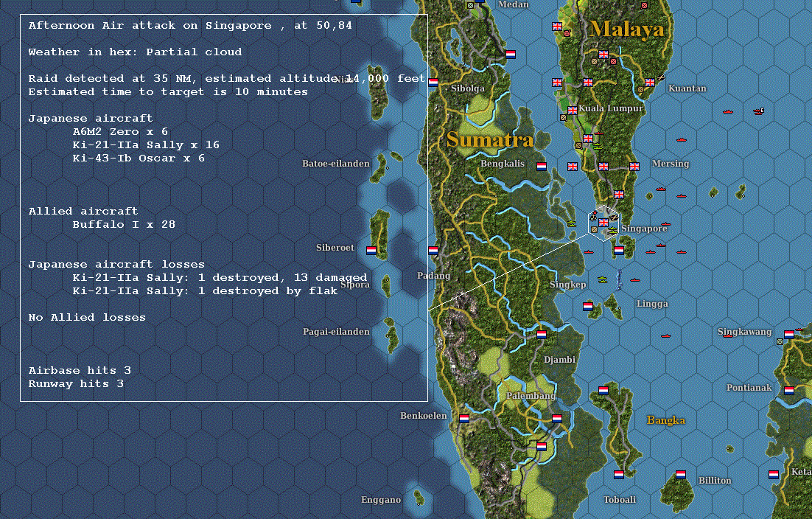Click 'Ki-43-Ib Oscar x 6' report line
Viewport: 812px width, 519px height.
139,158
